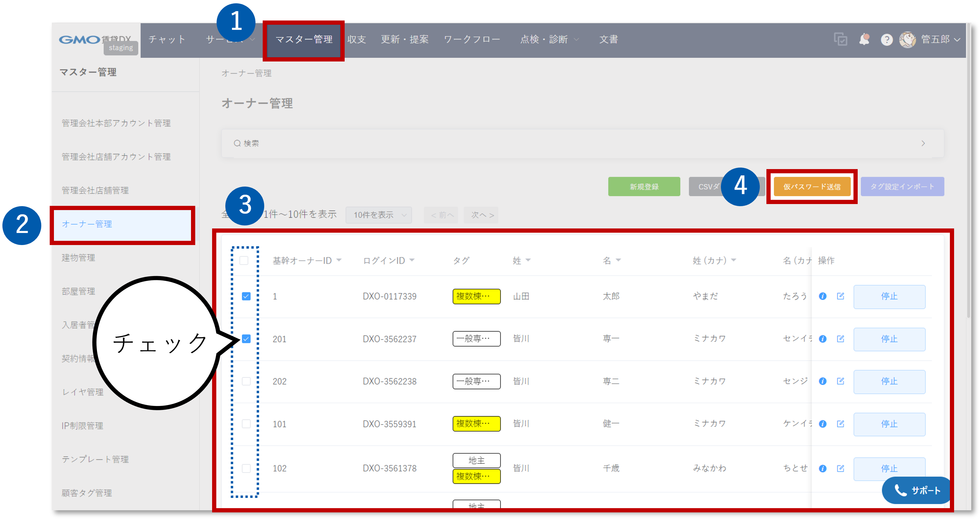Click the search magnifier icon
Viewport: 980px width, 519px height.
(237, 143)
